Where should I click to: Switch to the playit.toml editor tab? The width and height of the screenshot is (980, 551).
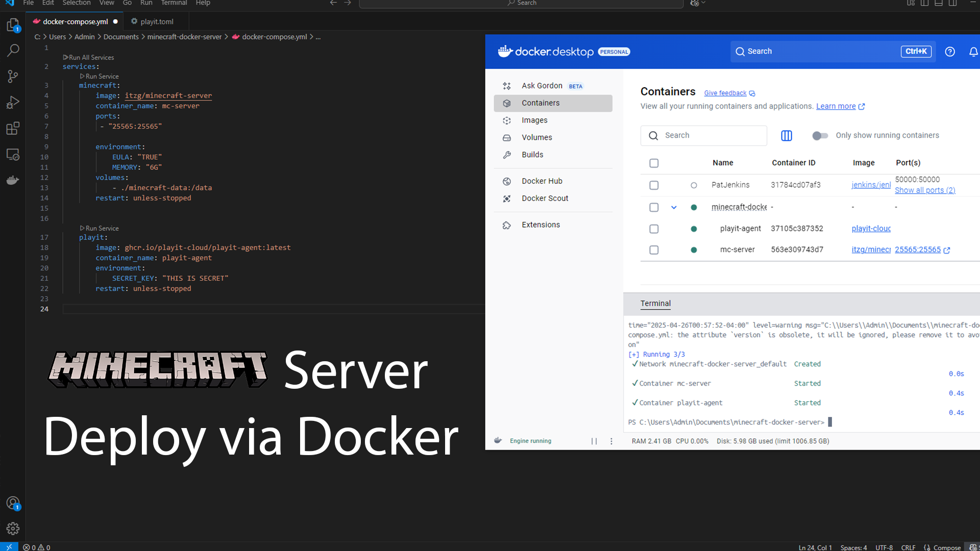click(157, 21)
